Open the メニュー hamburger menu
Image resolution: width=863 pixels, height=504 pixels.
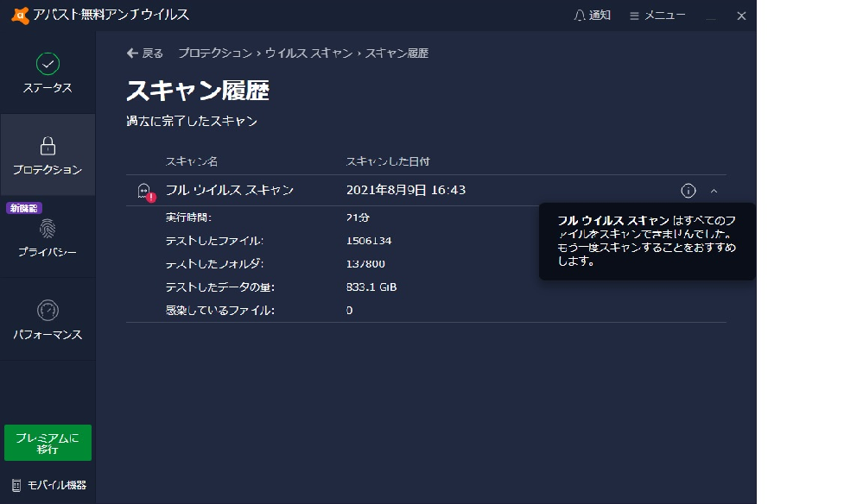pyautogui.click(x=657, y=16)
